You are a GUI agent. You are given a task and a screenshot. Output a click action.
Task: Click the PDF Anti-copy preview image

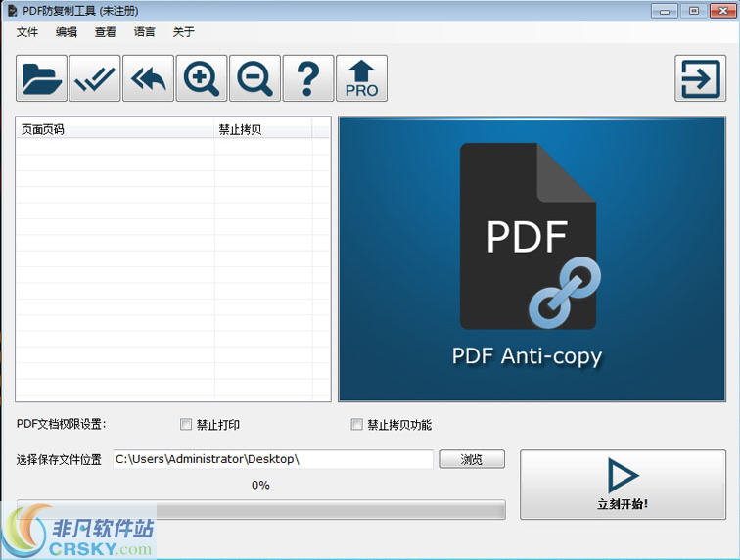point(532,259)
